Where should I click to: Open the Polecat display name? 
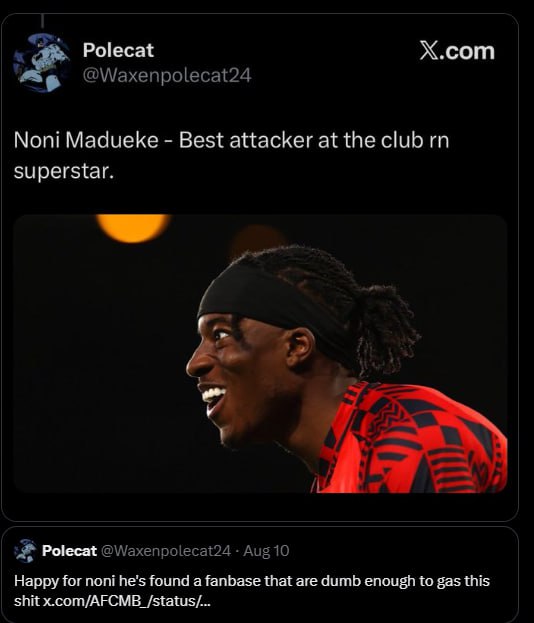[x=118, y=50]
